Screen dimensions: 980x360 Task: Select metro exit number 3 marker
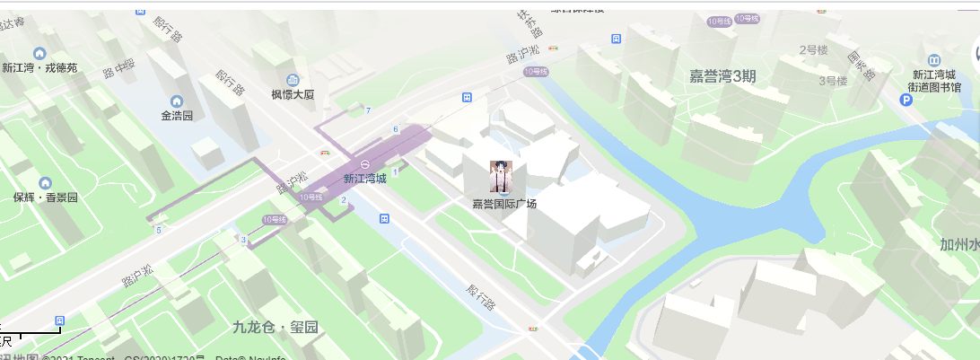[x=243, y=240]
